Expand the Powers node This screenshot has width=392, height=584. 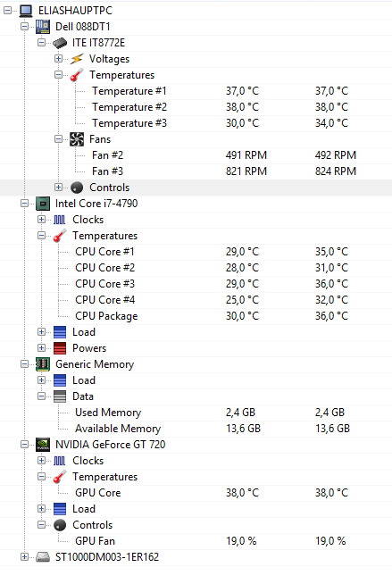tap(41, 348)
